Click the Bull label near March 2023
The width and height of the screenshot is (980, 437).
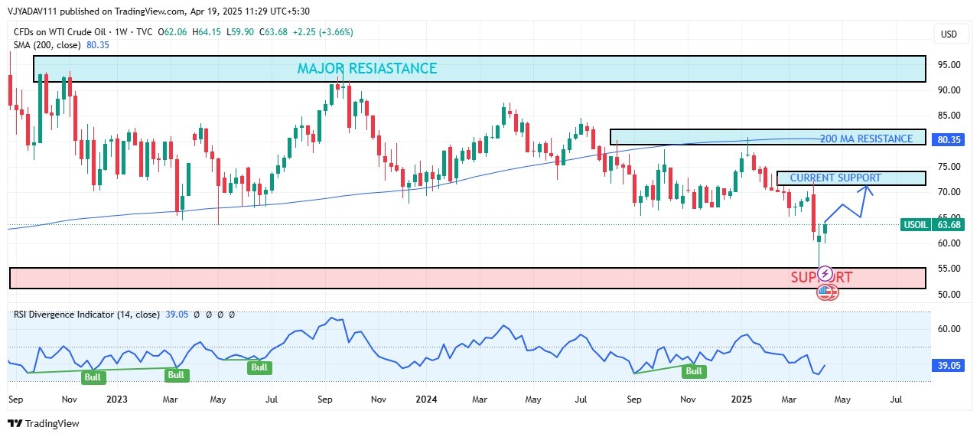(x=176, y=375)
